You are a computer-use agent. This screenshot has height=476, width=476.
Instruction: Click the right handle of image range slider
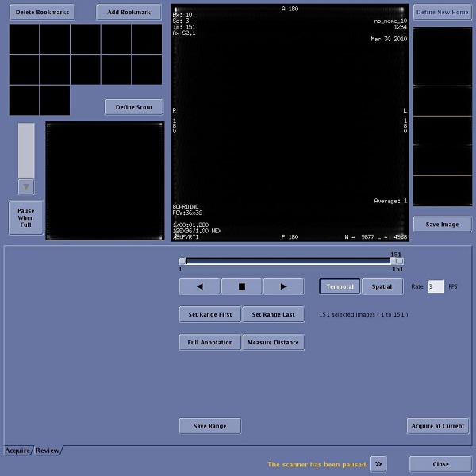[x=399, y=261]
